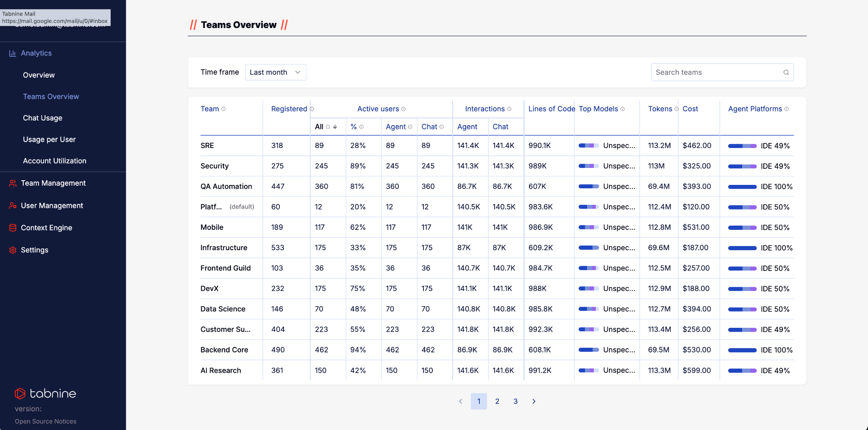Click the Mobile team name
The width and height of the screenshot is (868, 430).
[x=212, y=227]
